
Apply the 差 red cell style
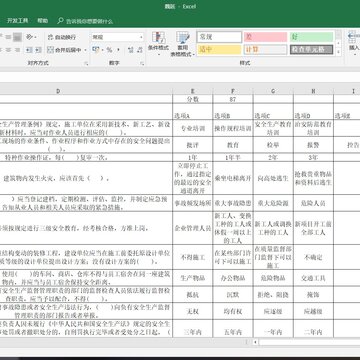tap(265, 37)
